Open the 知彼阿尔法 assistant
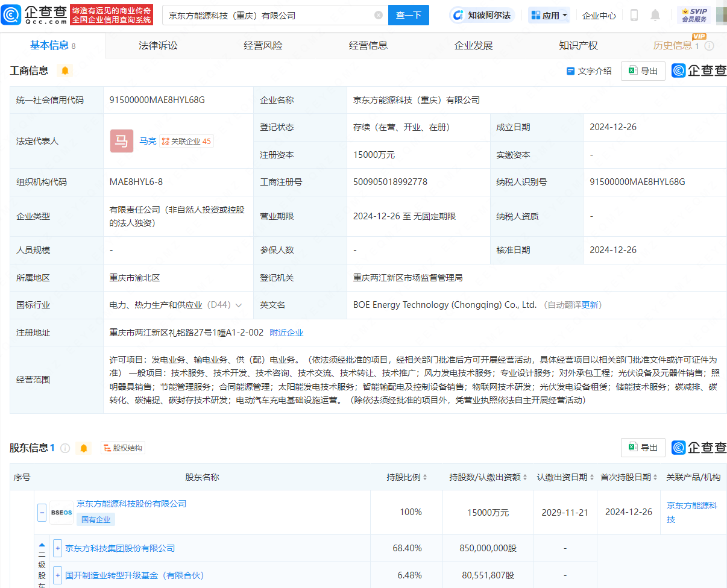 (483, 15)
